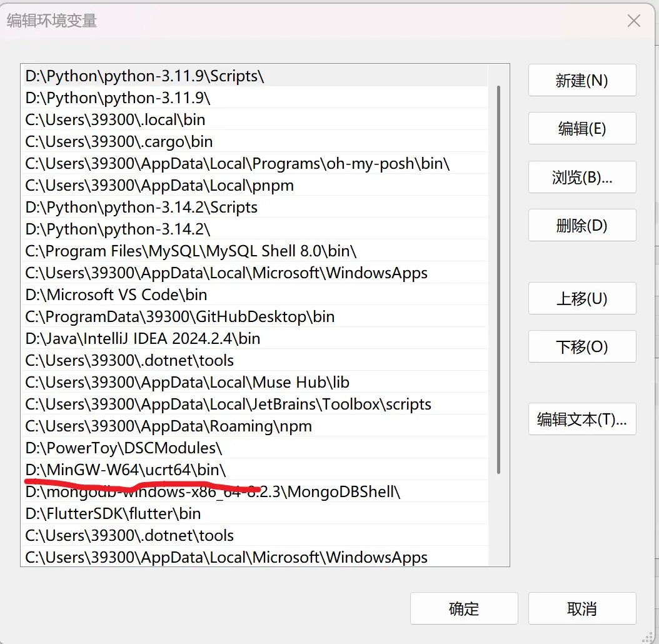Select the MySQL Shell 8.0\bin\ entry
The image size is (659, 644).
point(256,251)
